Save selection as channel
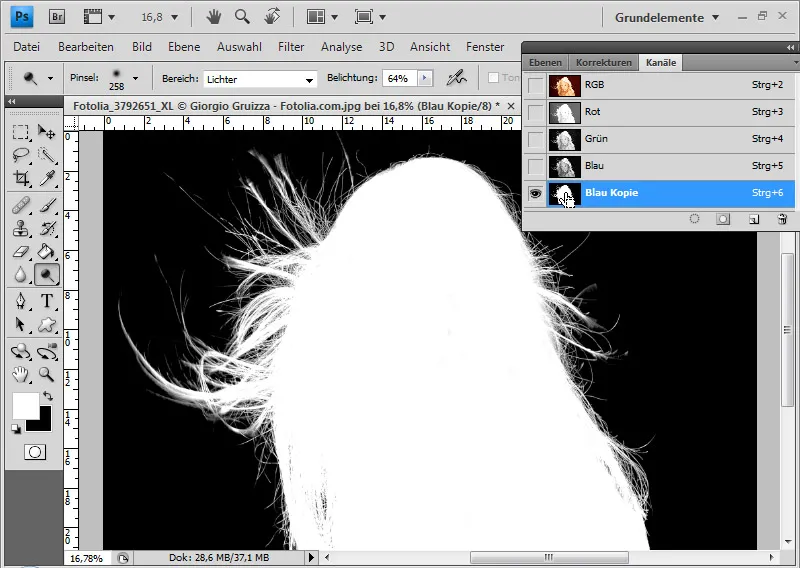 click(x=723, y=219)
